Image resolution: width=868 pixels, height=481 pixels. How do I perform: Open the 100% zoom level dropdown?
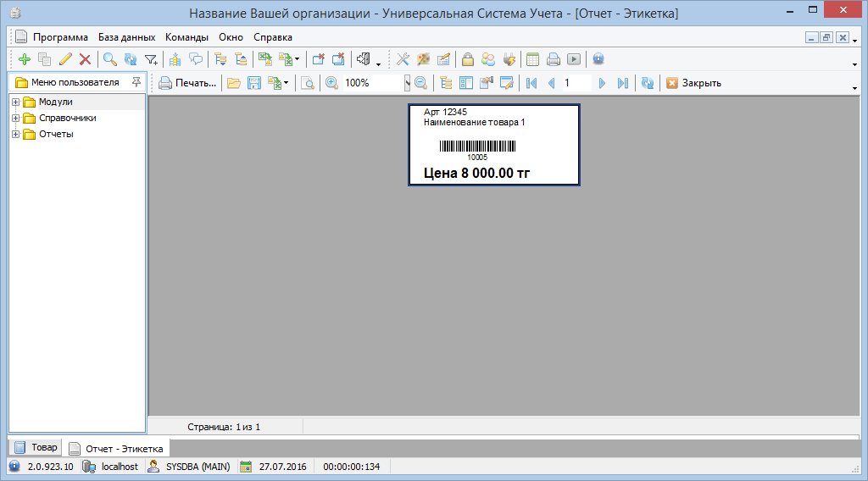click(407, 83)
